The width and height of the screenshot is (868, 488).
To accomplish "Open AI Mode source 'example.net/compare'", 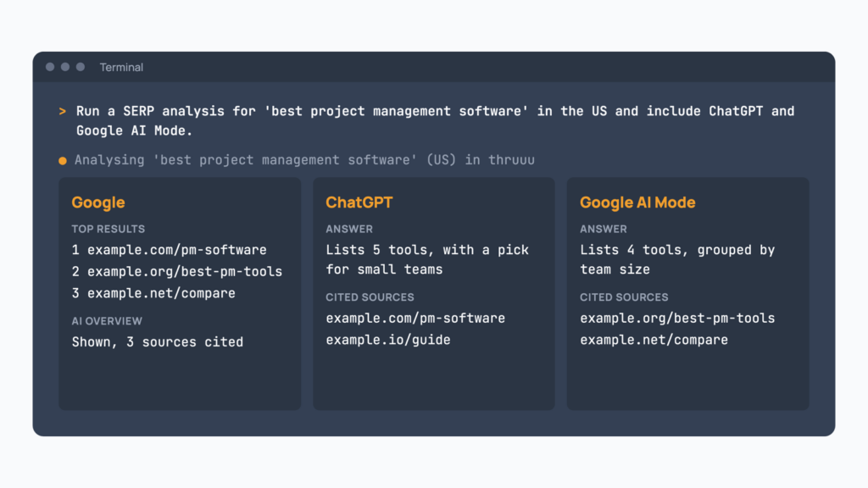I will click(654, 340).
